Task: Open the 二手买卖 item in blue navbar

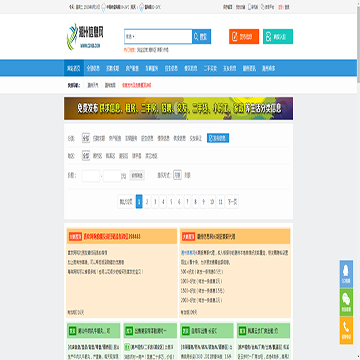Action: click(x=210, y=69)
